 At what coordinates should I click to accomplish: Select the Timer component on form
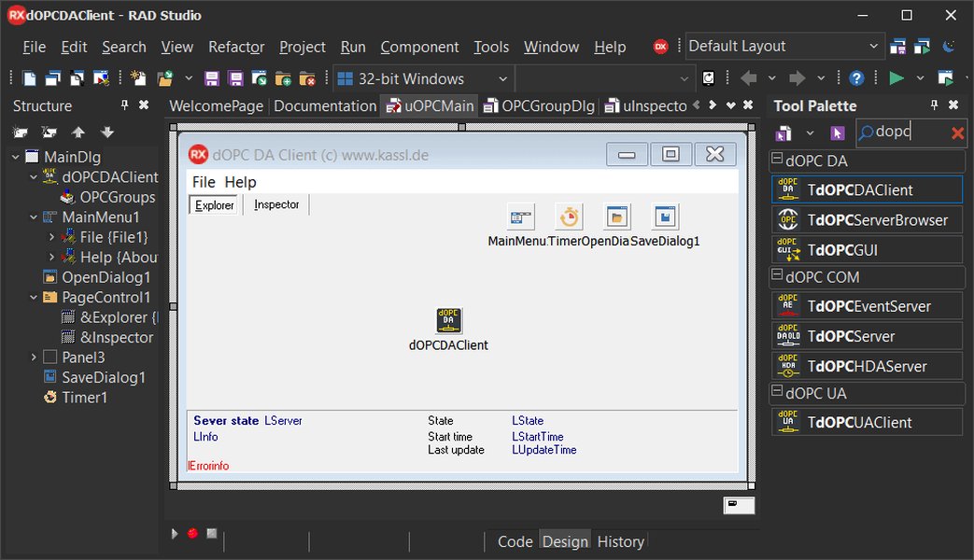click(x=569, y=217)
